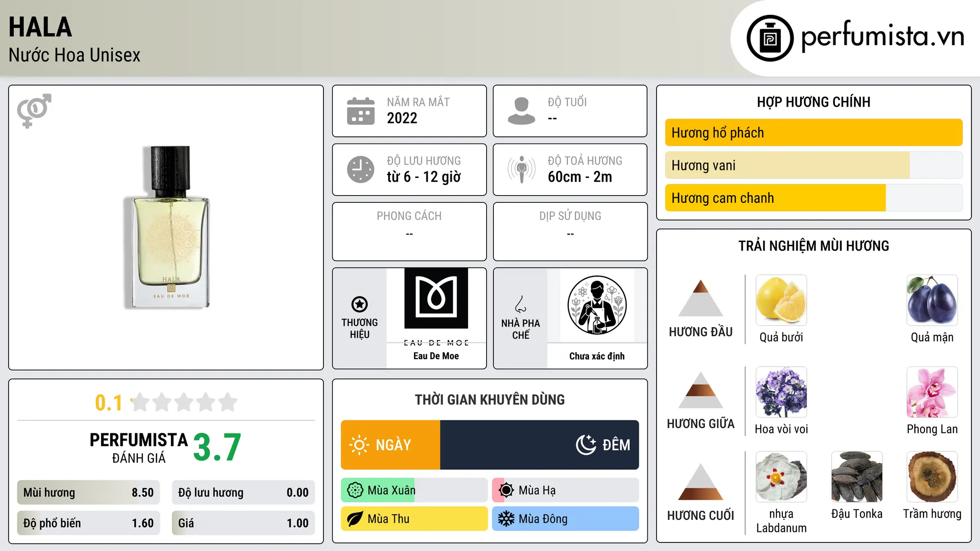Screen dimensions: 980x551
Task: Click the 2022 release year value
Action: pos(402,118)
